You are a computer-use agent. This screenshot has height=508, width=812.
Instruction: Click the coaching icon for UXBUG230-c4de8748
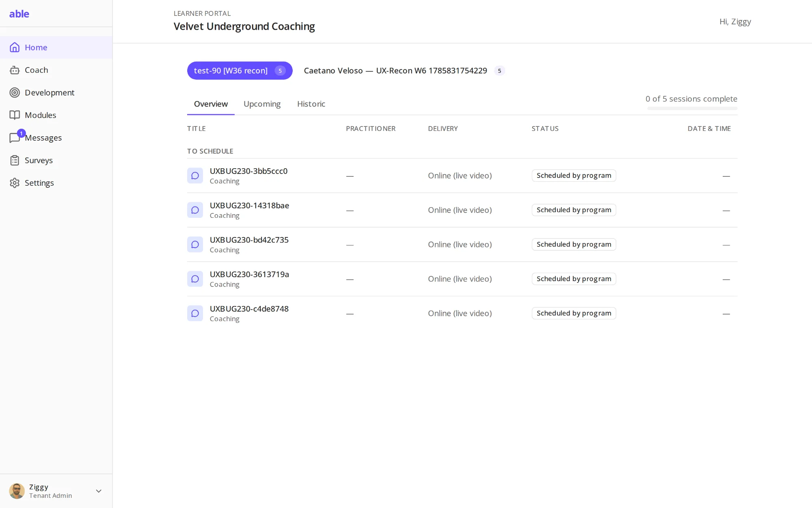pos(195,313)
